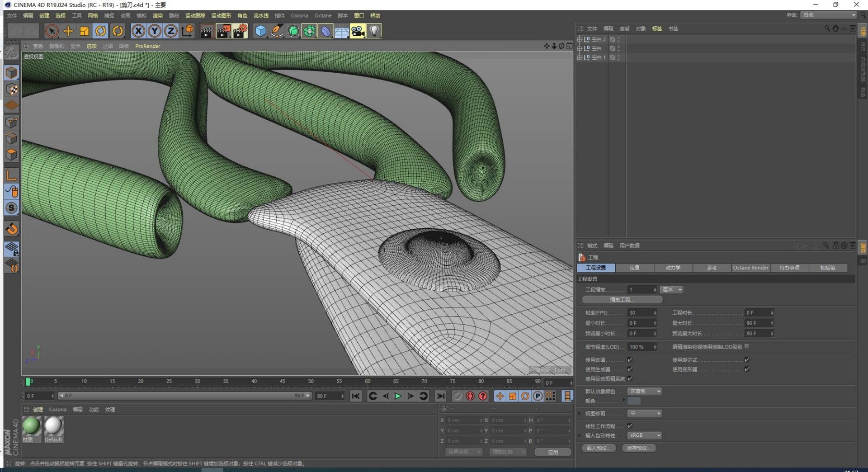
Task: Select the Move tool in top toolbar
Action: click(x=68, y=31)
